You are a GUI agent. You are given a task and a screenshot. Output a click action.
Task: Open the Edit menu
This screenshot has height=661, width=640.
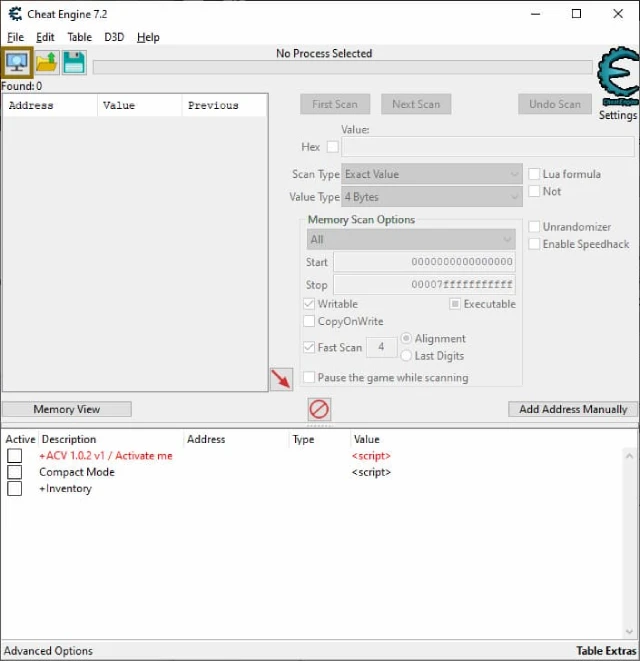tap(45, 37)
